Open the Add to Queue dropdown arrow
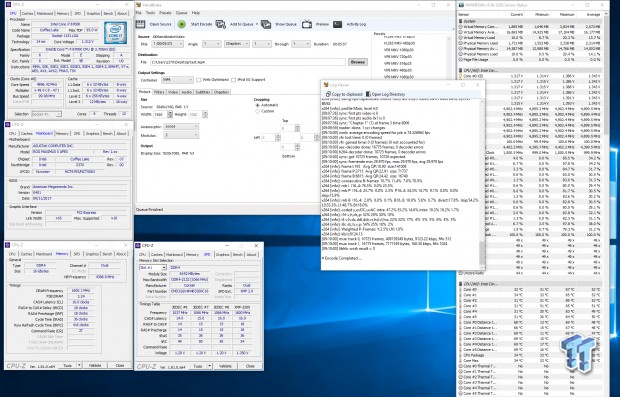The image size is (620, 397). coord(257,24)
